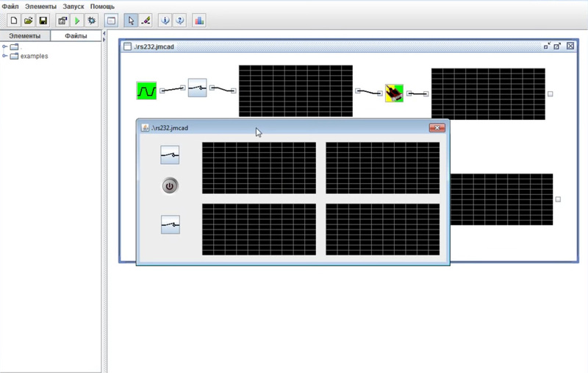Viewport: 588px width, 373px height.
Task: Click the internal schematic window system icon
Action: pos(127,46)
